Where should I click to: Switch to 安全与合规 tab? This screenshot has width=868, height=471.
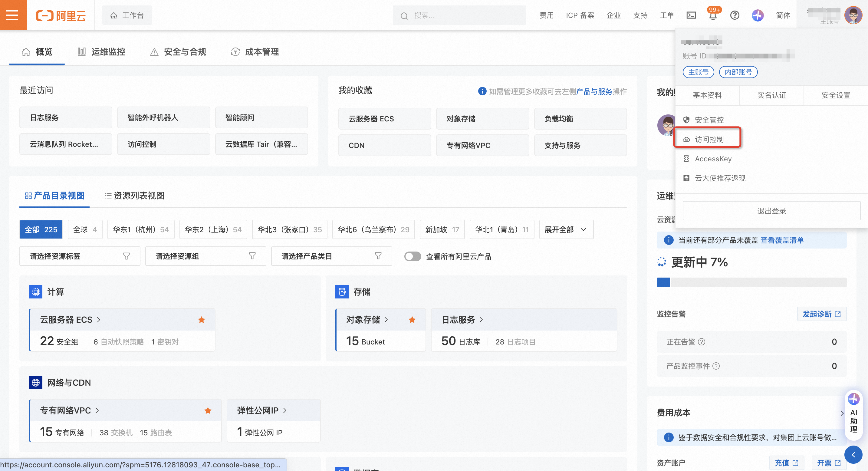point(178,52)
